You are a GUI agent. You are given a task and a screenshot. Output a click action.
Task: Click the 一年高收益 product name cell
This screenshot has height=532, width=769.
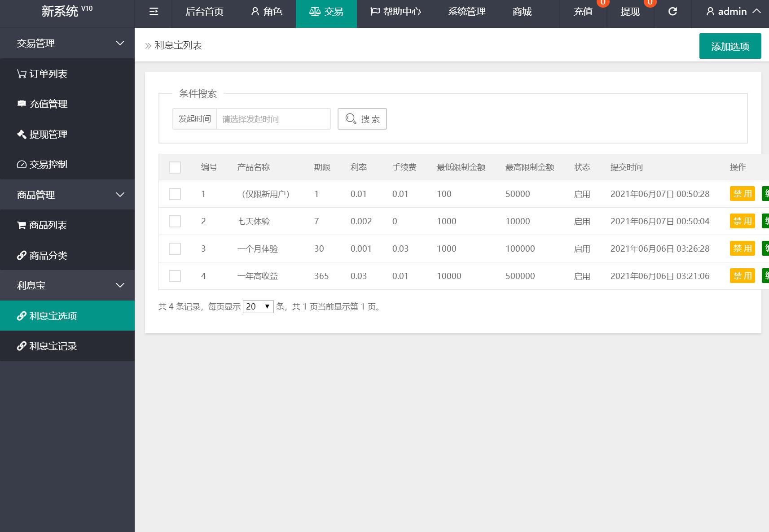[x=258, y=276]
